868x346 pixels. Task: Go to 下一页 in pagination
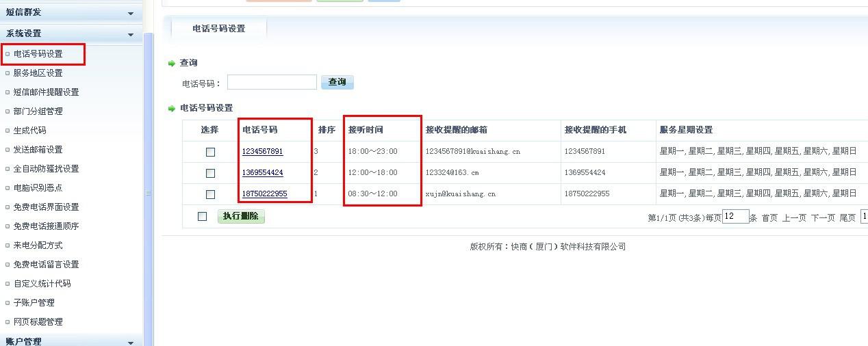tap(823, 218)
